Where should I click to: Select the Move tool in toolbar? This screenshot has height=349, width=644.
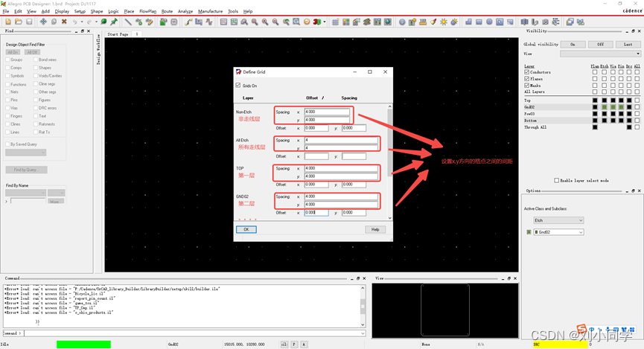[x=43, y=22]
